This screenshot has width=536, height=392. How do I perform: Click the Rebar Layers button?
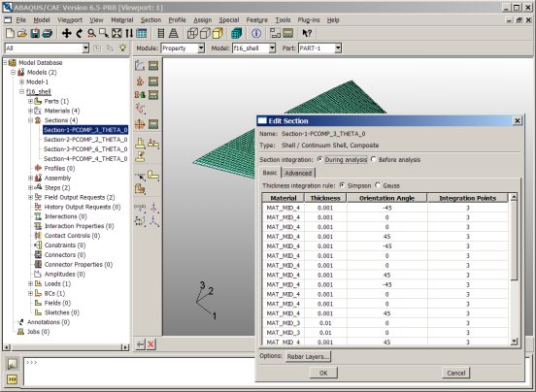tap(308, 357)
